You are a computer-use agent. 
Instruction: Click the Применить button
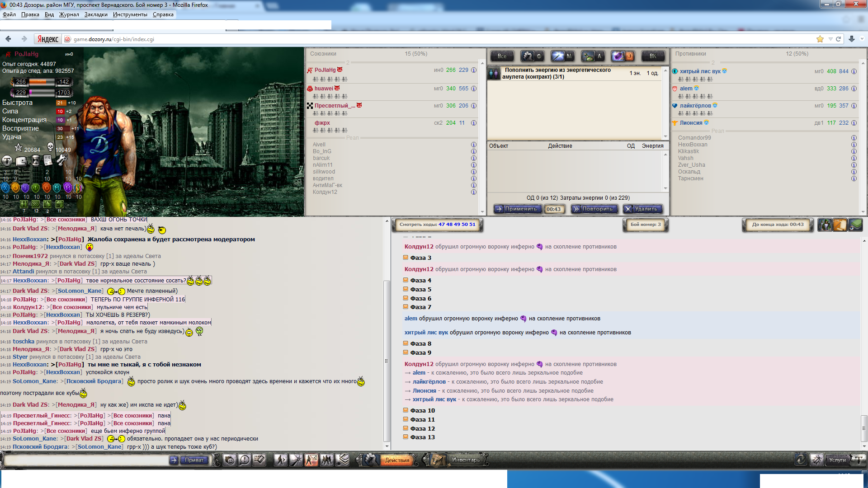pyautogui.click(x=517, y=209)
